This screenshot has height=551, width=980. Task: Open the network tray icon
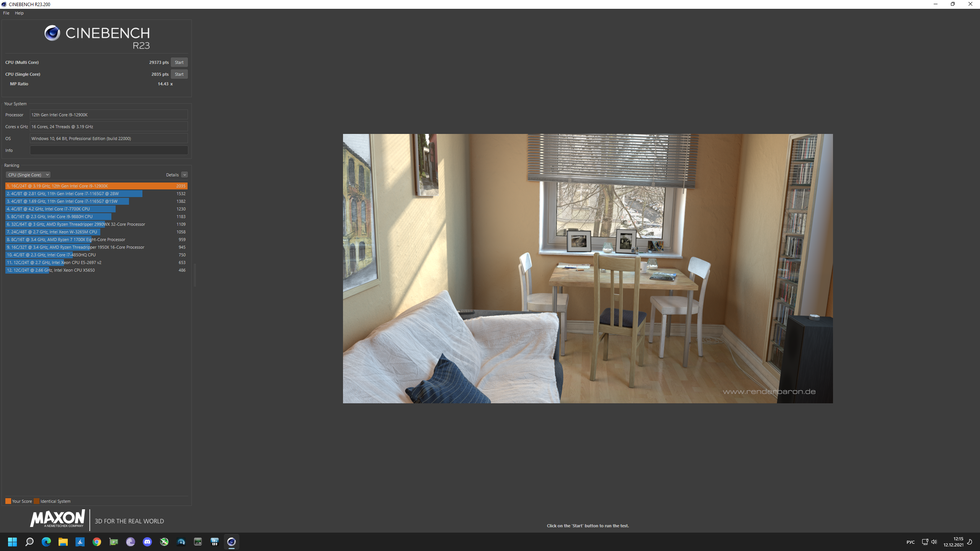tap(924, 542)
